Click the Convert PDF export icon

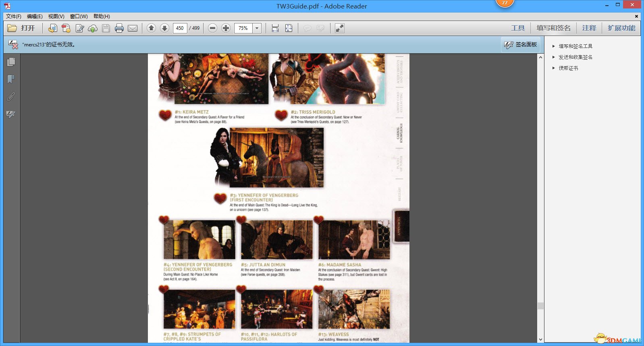[66, 28]
